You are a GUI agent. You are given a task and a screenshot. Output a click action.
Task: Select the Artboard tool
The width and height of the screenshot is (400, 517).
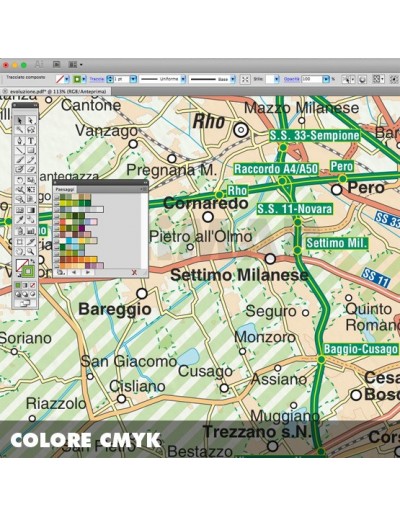pyautogui.click(x=20, y=242)
